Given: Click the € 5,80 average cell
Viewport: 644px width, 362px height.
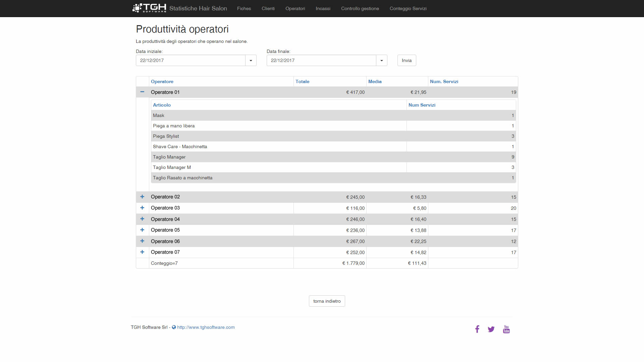Looking at the screenshot, I should (x=397, y=208).
